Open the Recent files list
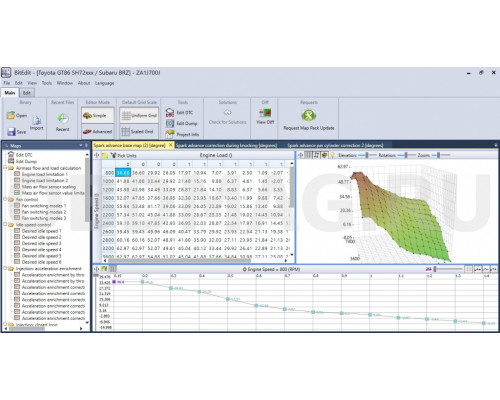500x400 pixels. tap(63, 122)
